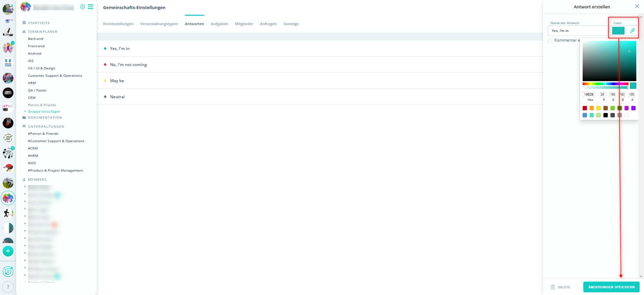This screenshot has height=295, width=644.
Task: Collapse the Unterhaltungen section
Action: (x=46, y=127)
